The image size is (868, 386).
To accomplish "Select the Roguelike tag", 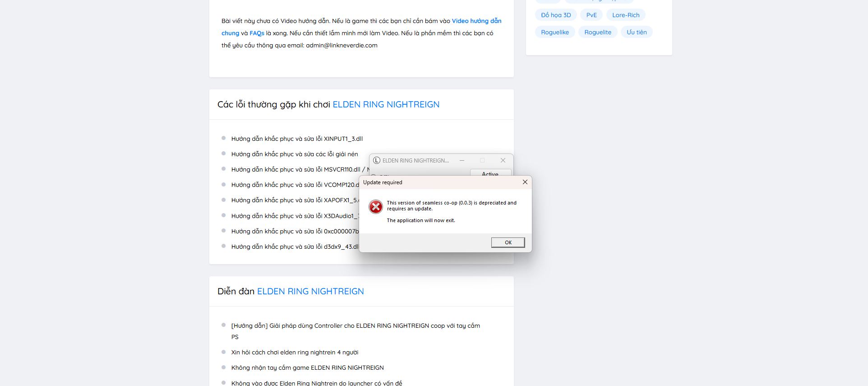I will [554, 32].
